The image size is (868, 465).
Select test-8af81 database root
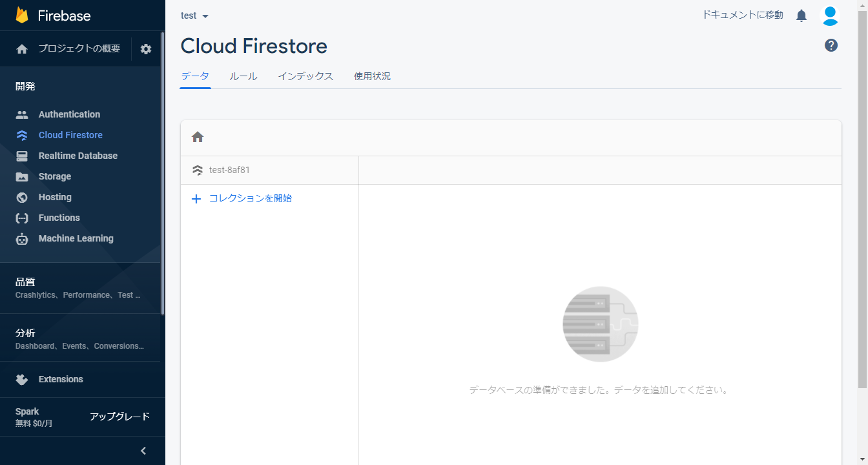click(229, 170)
